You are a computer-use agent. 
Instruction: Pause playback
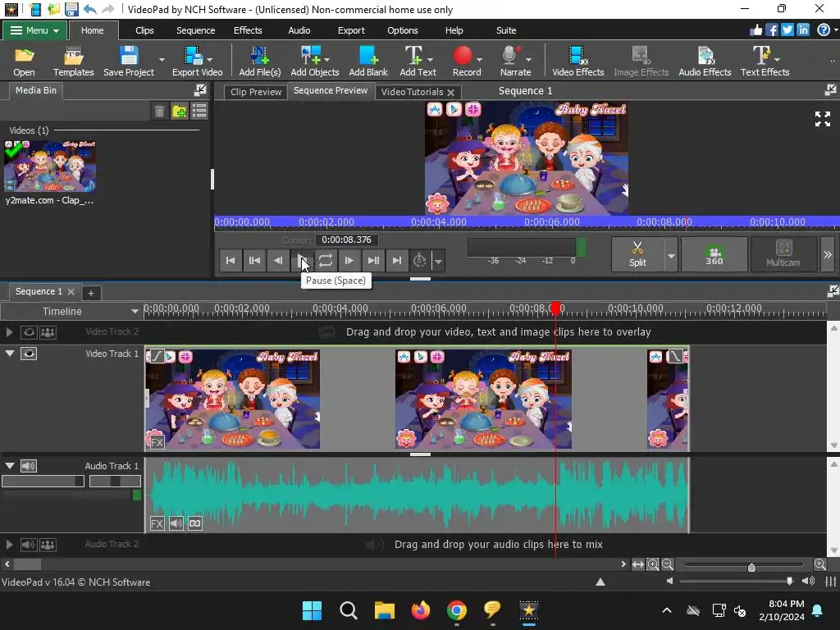coord(302,260)
